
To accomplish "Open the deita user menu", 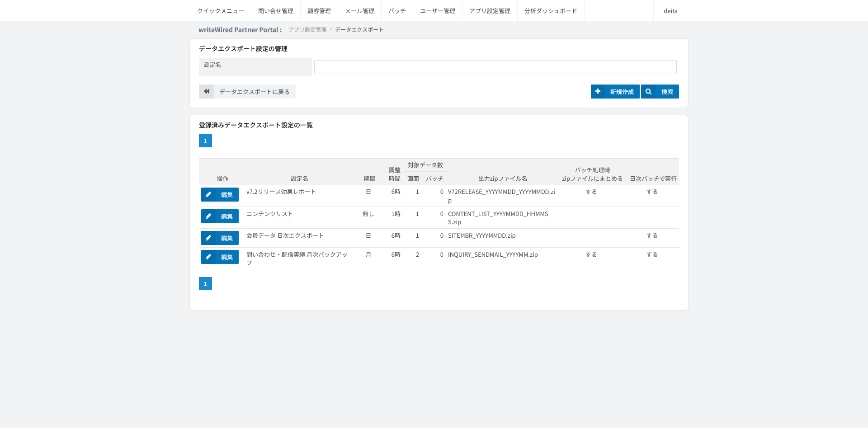I will pos(670,11).
